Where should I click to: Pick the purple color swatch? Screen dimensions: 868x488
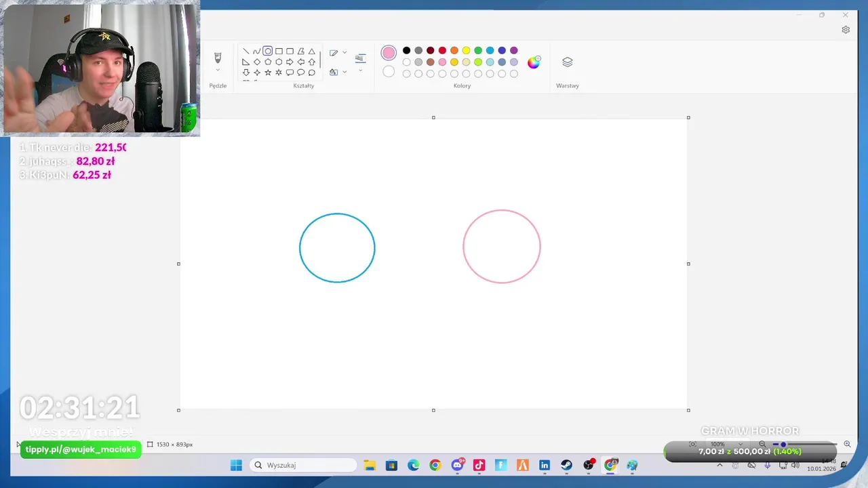pos(514,50)
